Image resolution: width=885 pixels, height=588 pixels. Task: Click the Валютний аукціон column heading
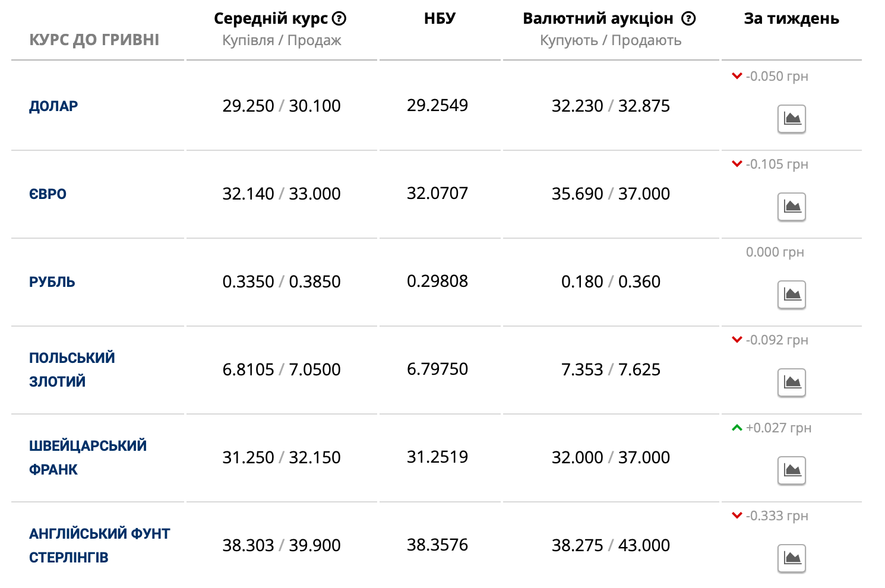pos(598,18)
